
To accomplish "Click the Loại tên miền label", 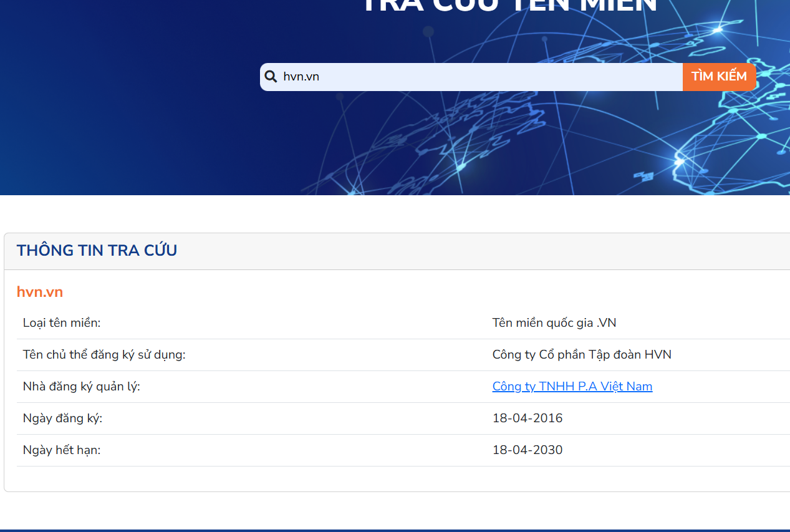I will click(x=62, y=323).
